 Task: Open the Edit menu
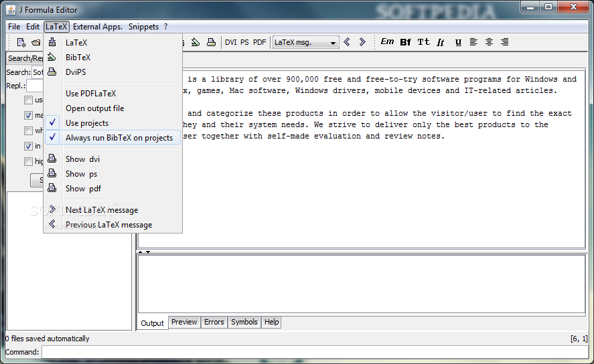pyautogui.click(x=33, y=27)
